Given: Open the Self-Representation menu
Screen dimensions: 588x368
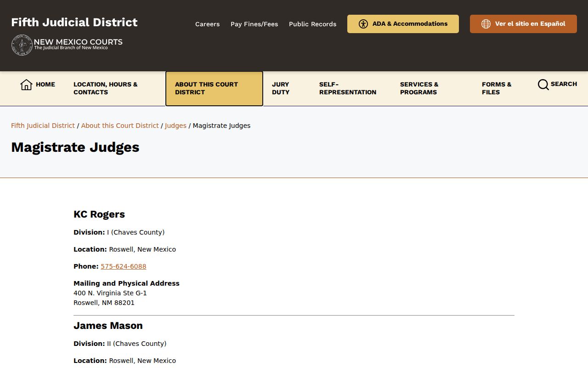Looking at the screenshot, I should coord(348,88).
